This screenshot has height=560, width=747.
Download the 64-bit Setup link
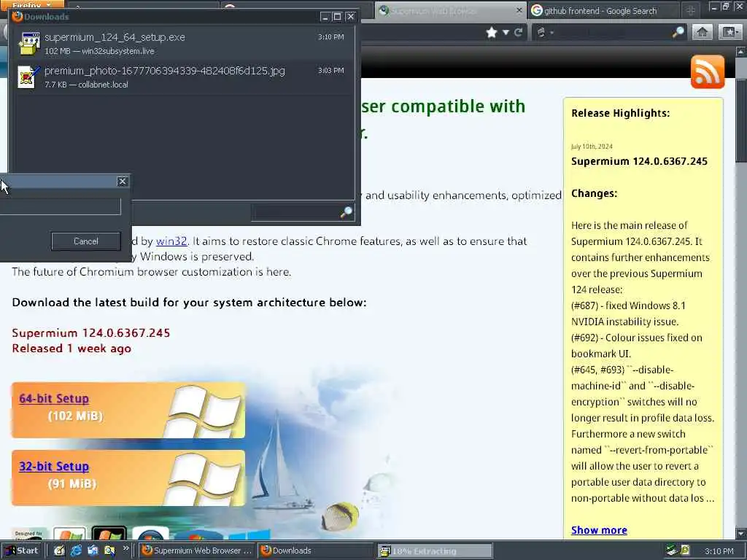click(x=54, y=399)
